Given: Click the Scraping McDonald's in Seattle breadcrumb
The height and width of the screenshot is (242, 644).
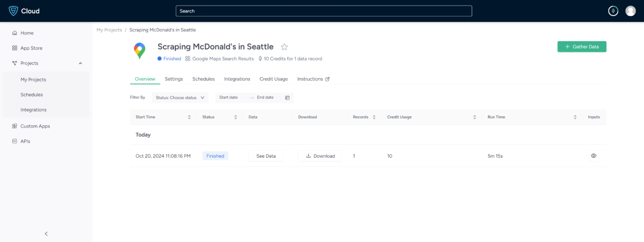Looking at the screenshot, I should pos(163,30).
